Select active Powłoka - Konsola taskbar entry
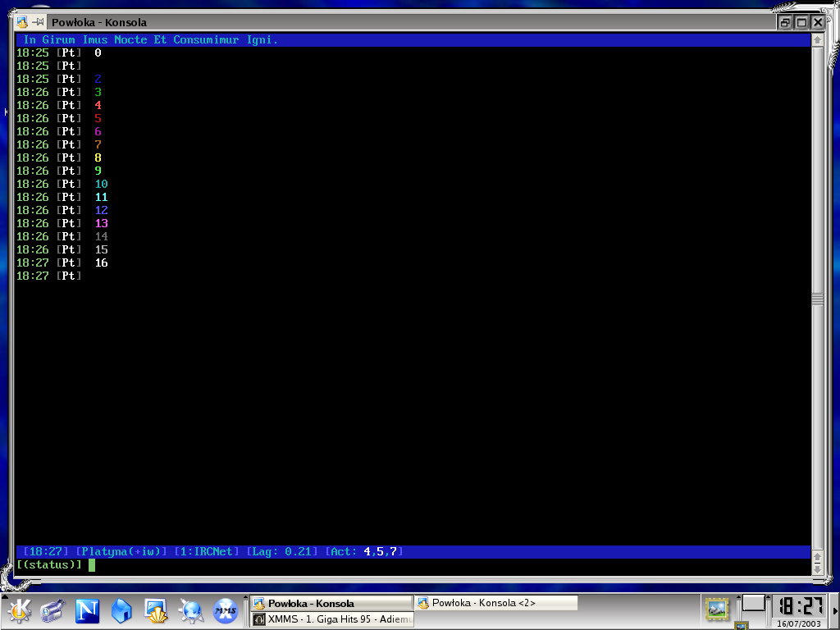 coord(332,603)
